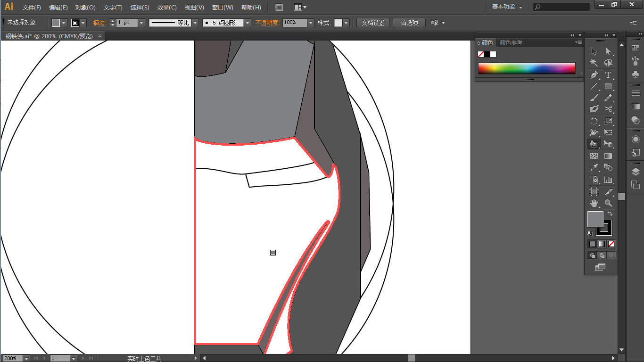Select the Pen tool
Image resolution: width=644 pixels, height=362 pixels.
594,75
